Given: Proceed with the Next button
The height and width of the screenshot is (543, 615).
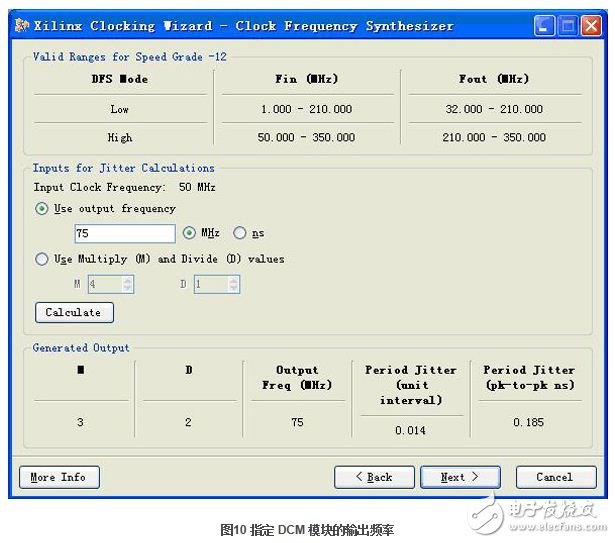Looking at the screenshot, I should pyautogui.click(x=460, y=477).
